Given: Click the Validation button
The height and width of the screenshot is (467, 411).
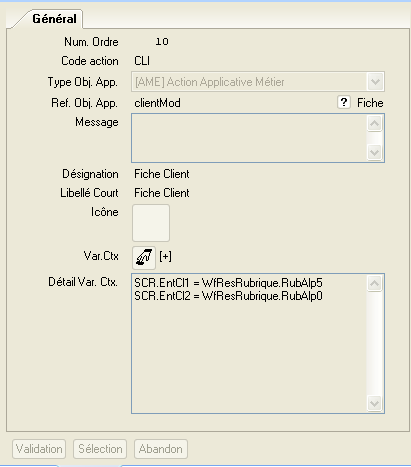Looking at the screenshot, I should click(39, 449).
